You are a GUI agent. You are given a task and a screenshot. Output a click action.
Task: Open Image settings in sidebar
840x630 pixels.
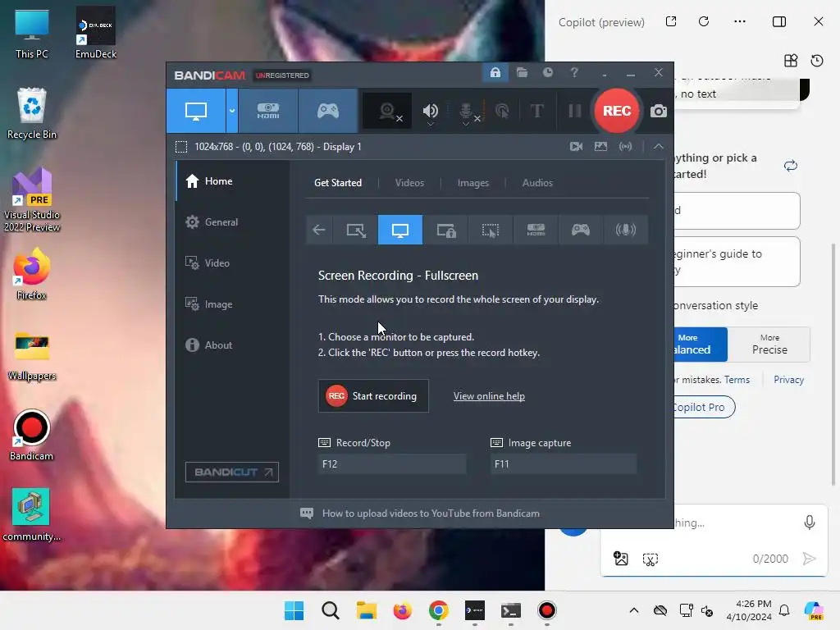pyautogui.click(x=232, y=304)
